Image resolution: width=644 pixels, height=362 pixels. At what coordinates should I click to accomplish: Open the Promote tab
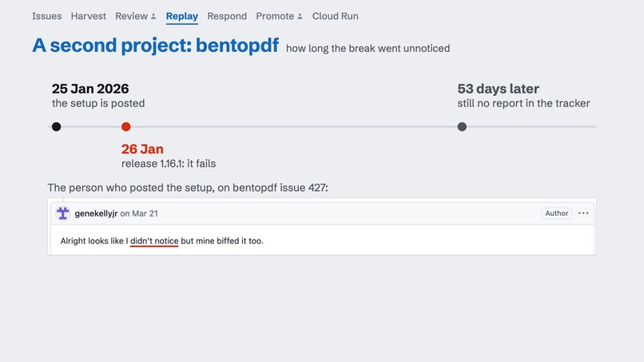point(275,16)
